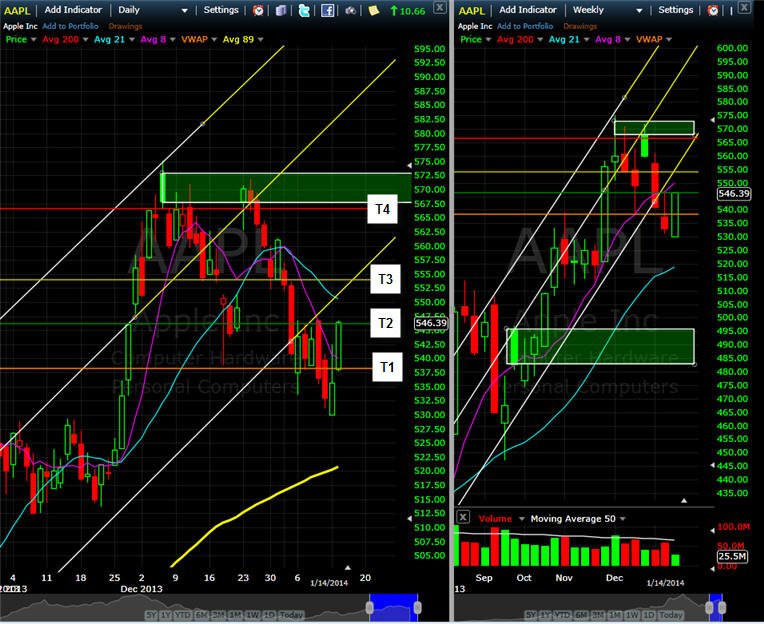Grab the left handle of blue range slider
This screenshot has height=624, width=764.
(369, 607)
